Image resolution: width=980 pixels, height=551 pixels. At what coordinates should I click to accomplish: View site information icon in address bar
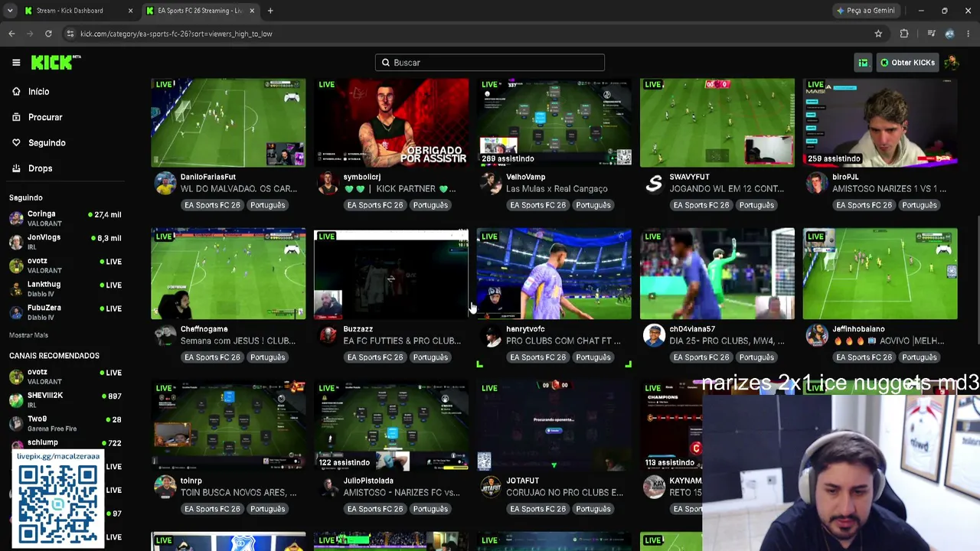[70, 34]
